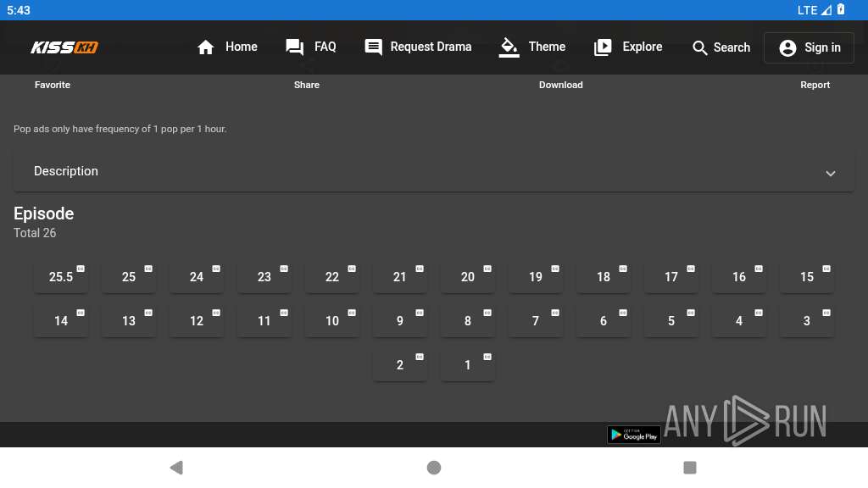This screenshot has height=488, width=868.
Task: Click the subtitle badge on episode 25.5
Action: (81, 269)
